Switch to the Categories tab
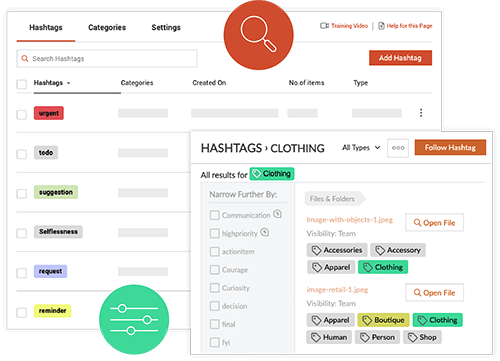The height and width of the screenshot is (361, 500). tap(107, 28)
